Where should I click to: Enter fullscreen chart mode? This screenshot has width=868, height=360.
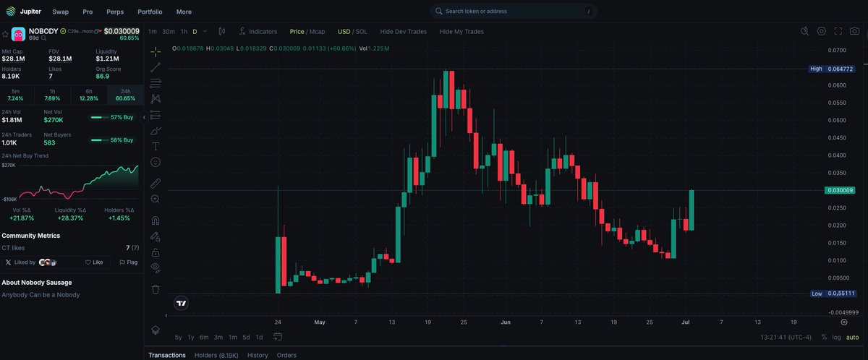pos(838,31)
